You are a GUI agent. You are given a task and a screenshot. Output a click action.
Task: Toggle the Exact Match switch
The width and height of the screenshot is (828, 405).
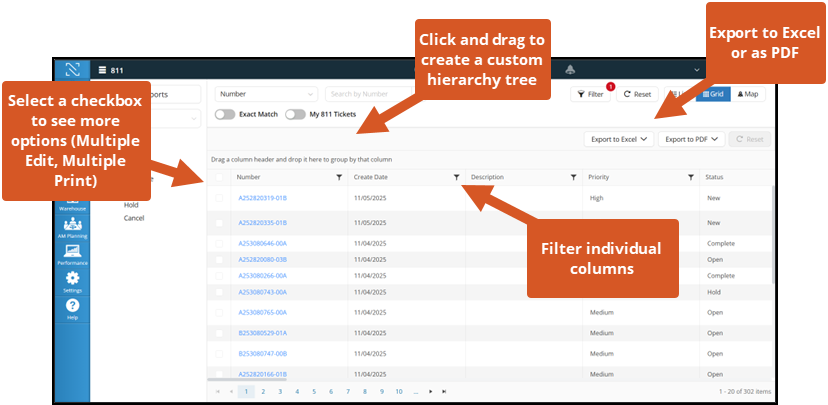[225, 115]
